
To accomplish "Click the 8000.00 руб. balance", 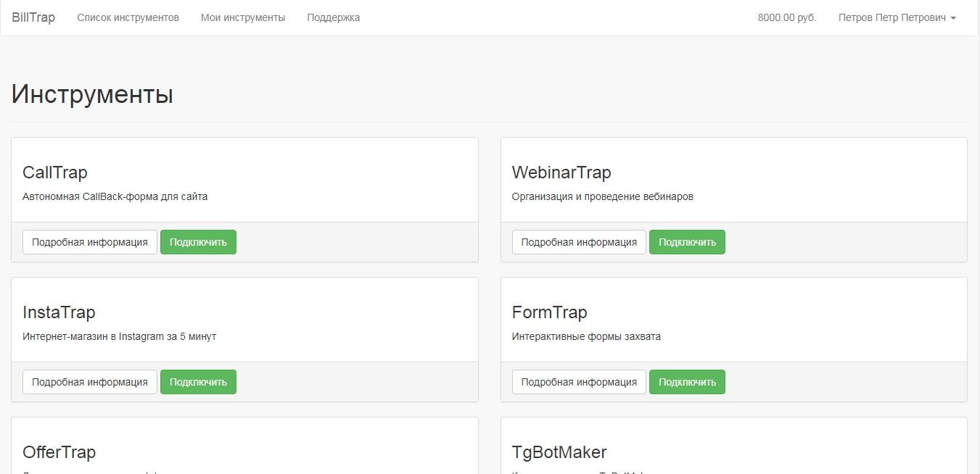I will (x=787, y=17).
